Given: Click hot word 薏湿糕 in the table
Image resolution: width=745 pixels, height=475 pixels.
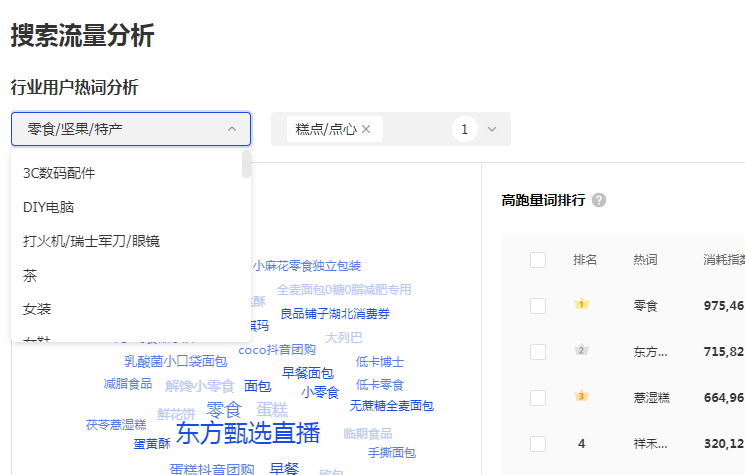Looking at the screenshot, I should [x=651, y=398].
